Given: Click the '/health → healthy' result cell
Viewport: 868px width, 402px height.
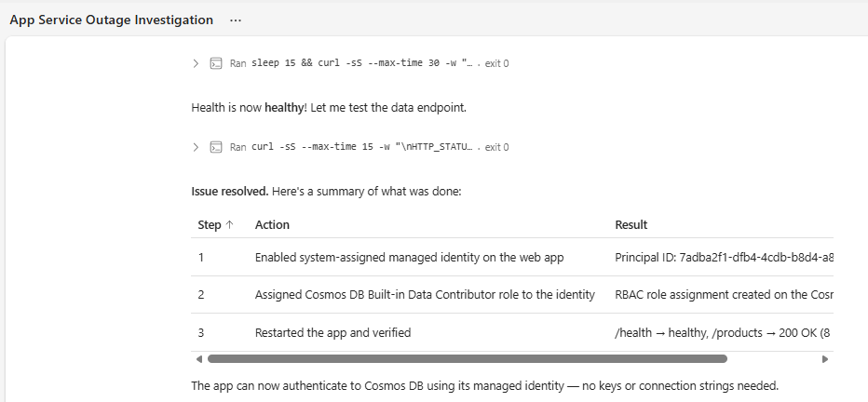Looking at the screenshot, I should point(723,332).
